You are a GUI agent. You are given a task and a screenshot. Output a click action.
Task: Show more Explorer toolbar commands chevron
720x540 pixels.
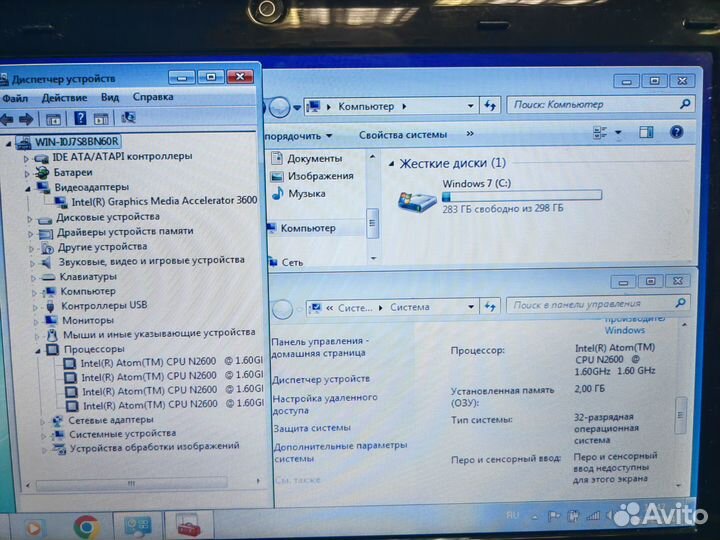point(470,134)
